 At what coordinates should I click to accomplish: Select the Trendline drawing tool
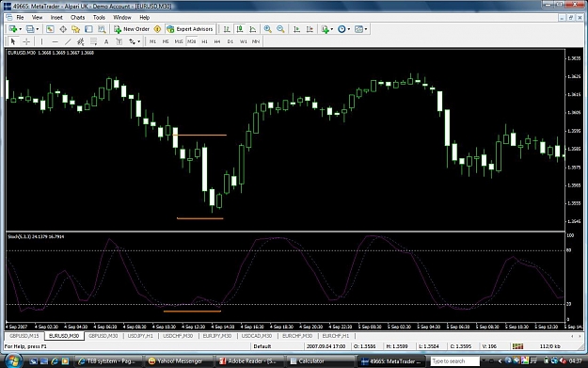68,41
